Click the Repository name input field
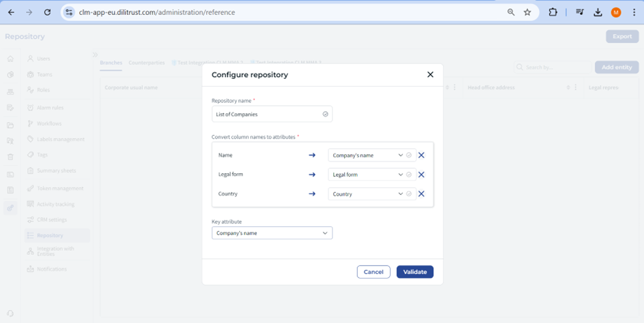Screen dimensions: 644x323 click(267, 114)
